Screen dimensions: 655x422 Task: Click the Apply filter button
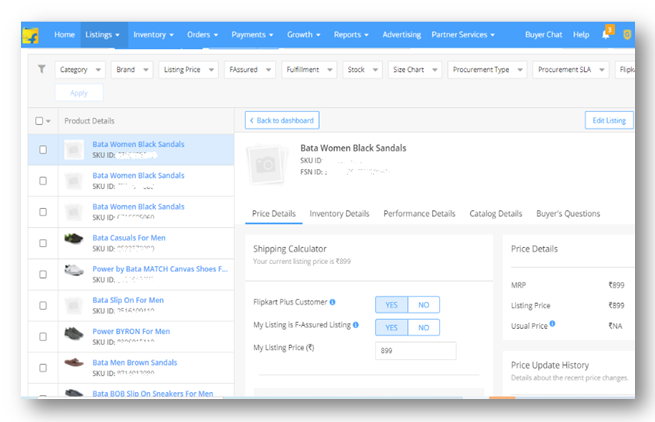click(79, 93)
